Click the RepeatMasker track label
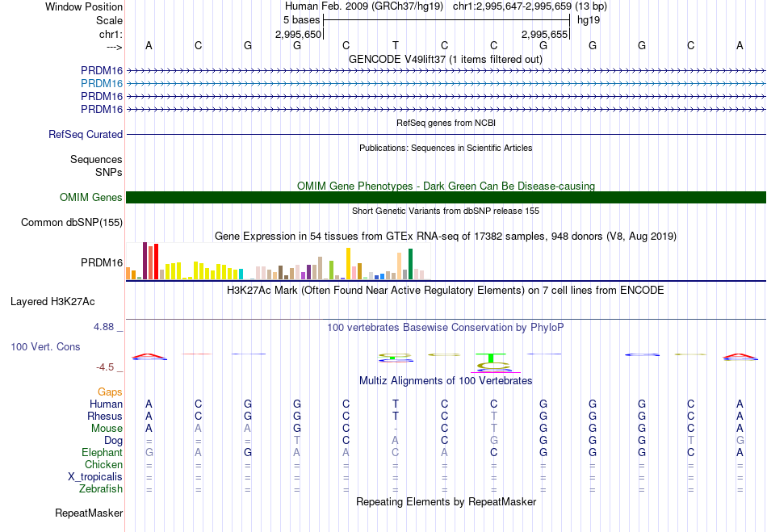 [x=89, y=513]
